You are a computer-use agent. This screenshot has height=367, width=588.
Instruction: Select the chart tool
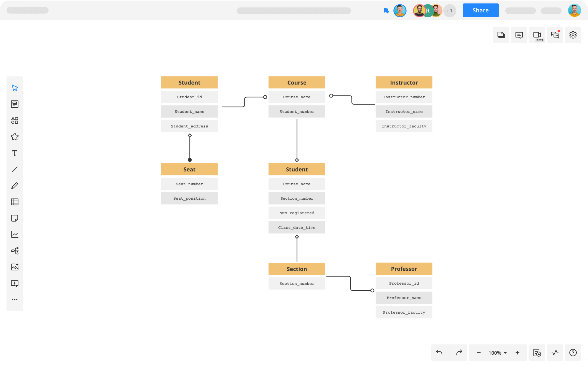tap(15, 234)
